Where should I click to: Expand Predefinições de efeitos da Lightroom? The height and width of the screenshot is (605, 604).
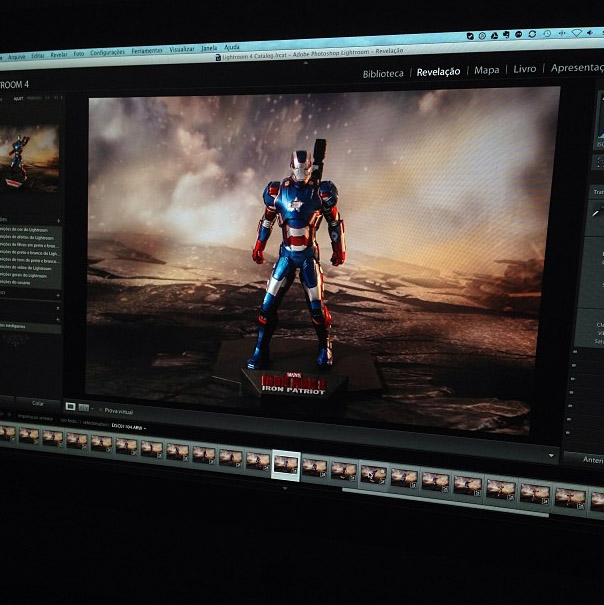[x=26, y=238]
